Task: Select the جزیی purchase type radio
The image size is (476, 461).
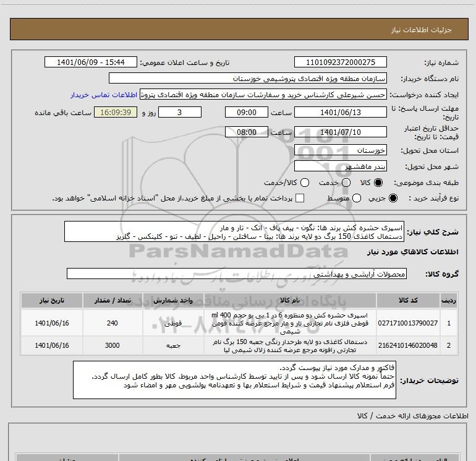Action: (x=393, y=198)
